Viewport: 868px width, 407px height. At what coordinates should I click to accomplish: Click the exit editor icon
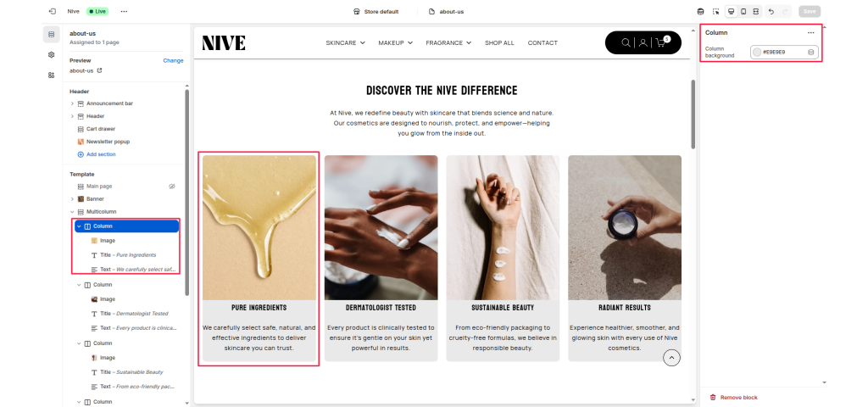(52, 11)
